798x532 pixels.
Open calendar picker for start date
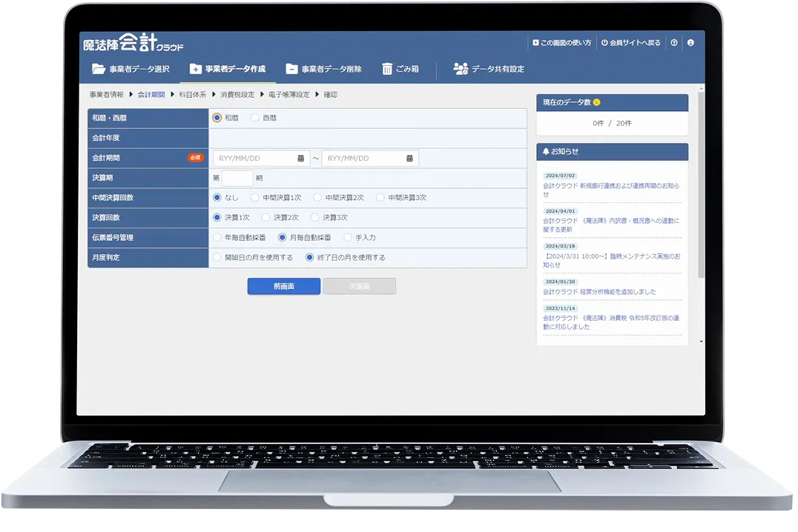pos(300,159)
